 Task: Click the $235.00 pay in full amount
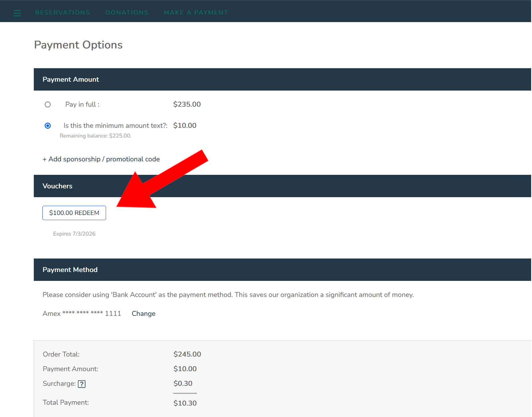pos(187,104)
